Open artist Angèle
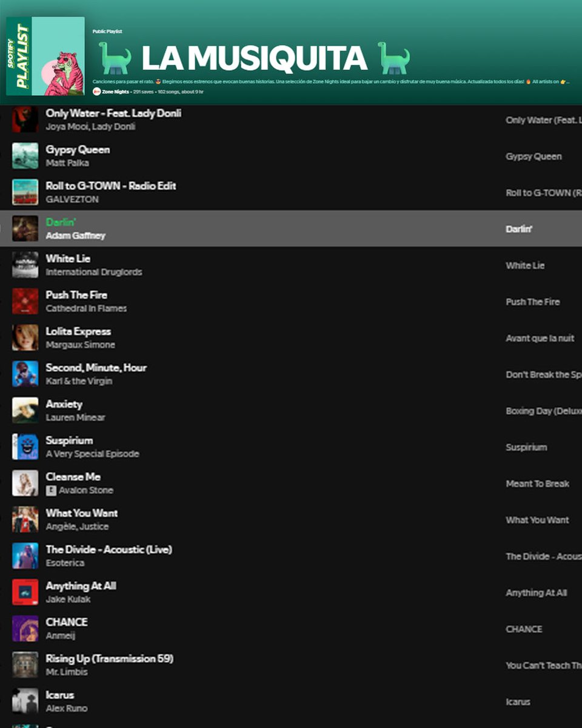This screenshot has height=728, width=582. [61, 527]
